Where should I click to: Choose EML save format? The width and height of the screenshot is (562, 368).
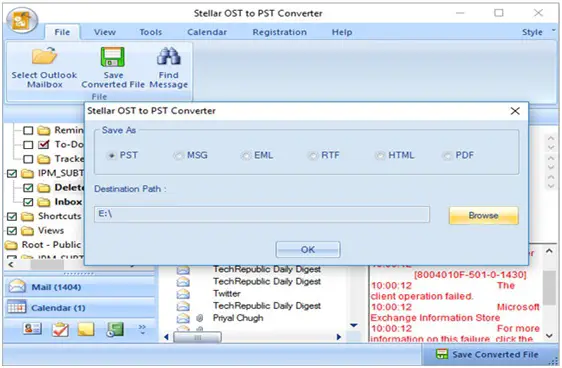click(257, 156)
